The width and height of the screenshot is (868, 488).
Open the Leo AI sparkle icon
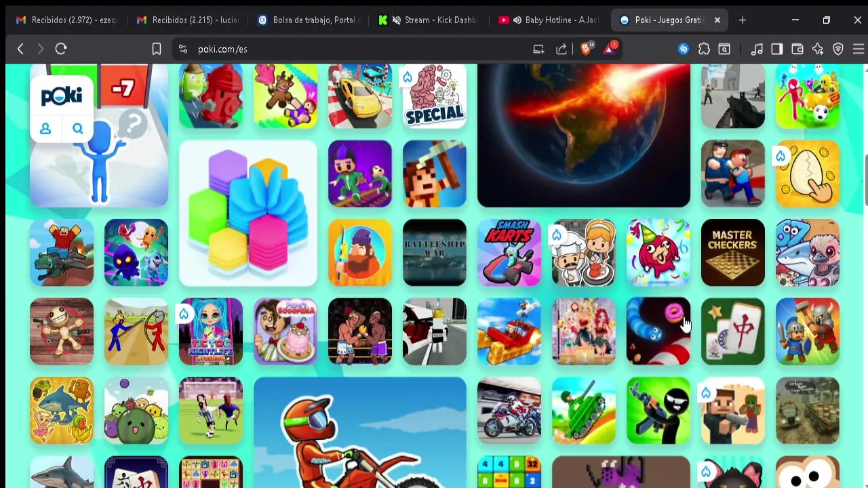818,49
